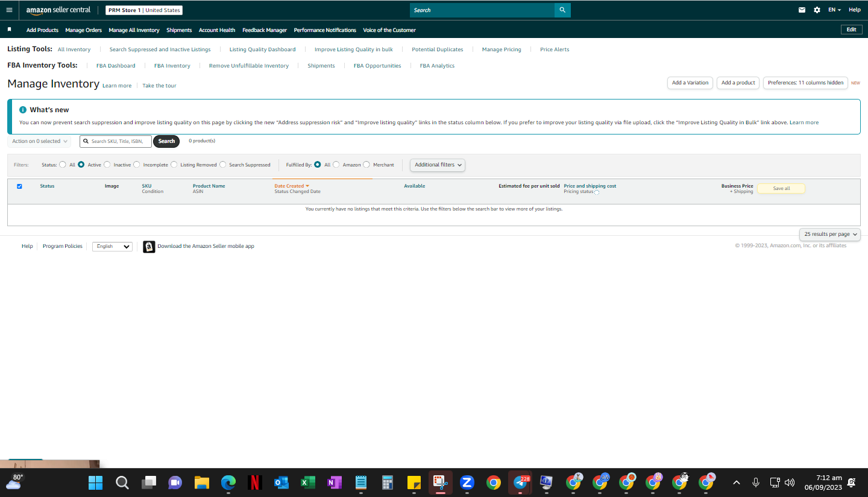Open OneNote from the taskbar
Image resolution: width=868 pixels, height=497 pixels.
coord(335,483)
